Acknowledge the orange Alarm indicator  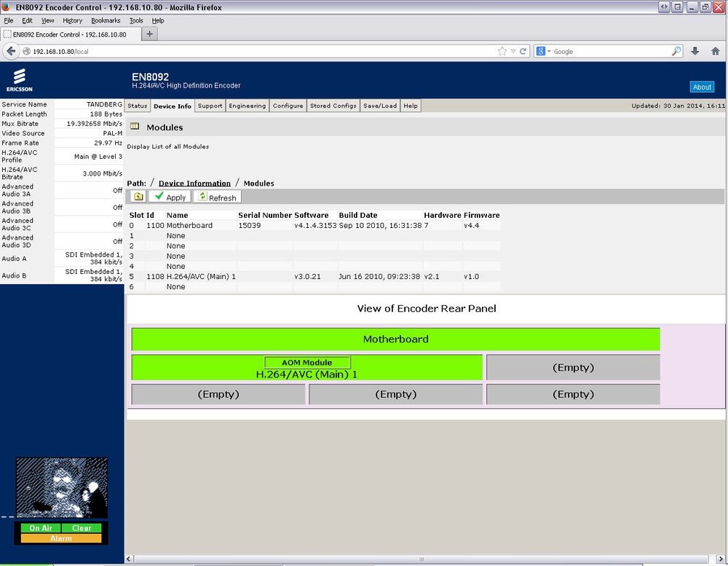[61, 537]
